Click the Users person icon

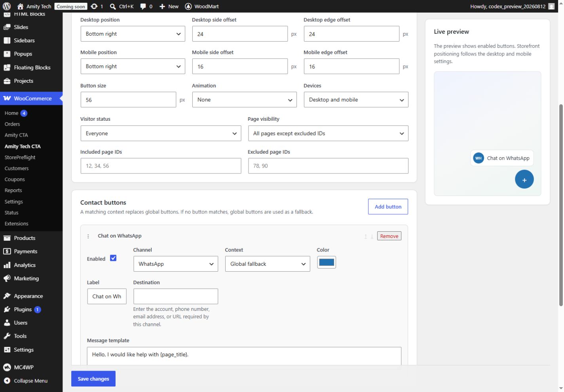click(7, 323)
